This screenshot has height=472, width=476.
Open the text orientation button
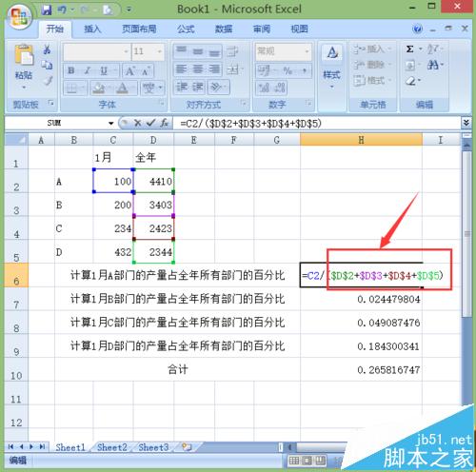[218, 87]
